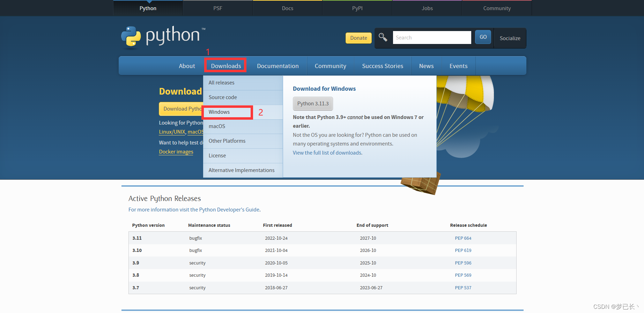Click the '3.8' Python version cell
The width and height of the screenshot is (644, 313).
tap(136, 275)
